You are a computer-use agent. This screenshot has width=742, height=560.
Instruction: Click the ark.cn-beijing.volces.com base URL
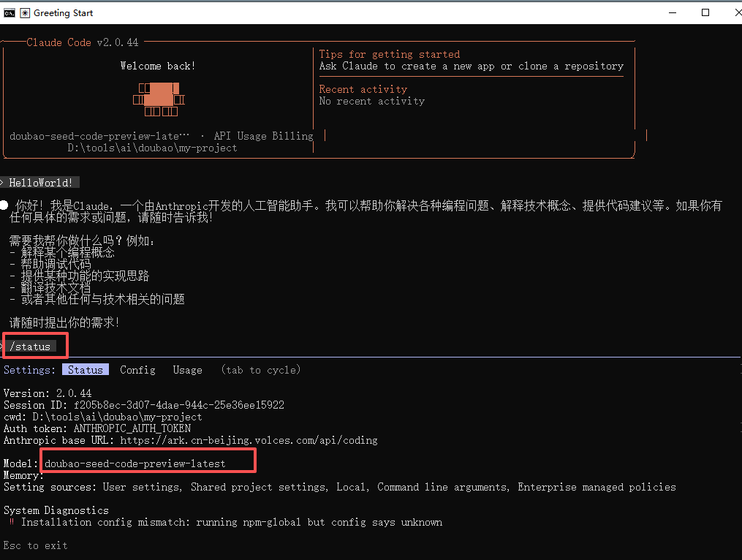pos(249,440)
